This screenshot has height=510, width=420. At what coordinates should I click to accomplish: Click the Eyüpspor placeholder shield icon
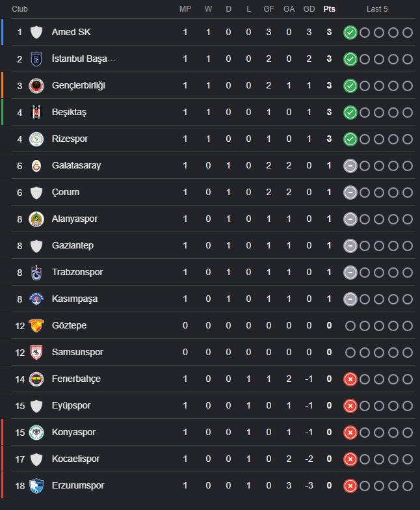pos(36,406)
